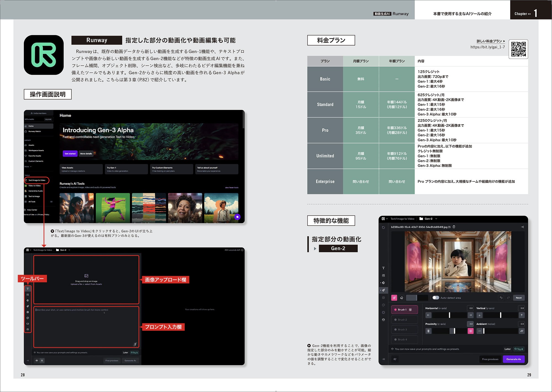Click undo arrow next to Reset
552x392 pixels.
[x=501, y=298]
